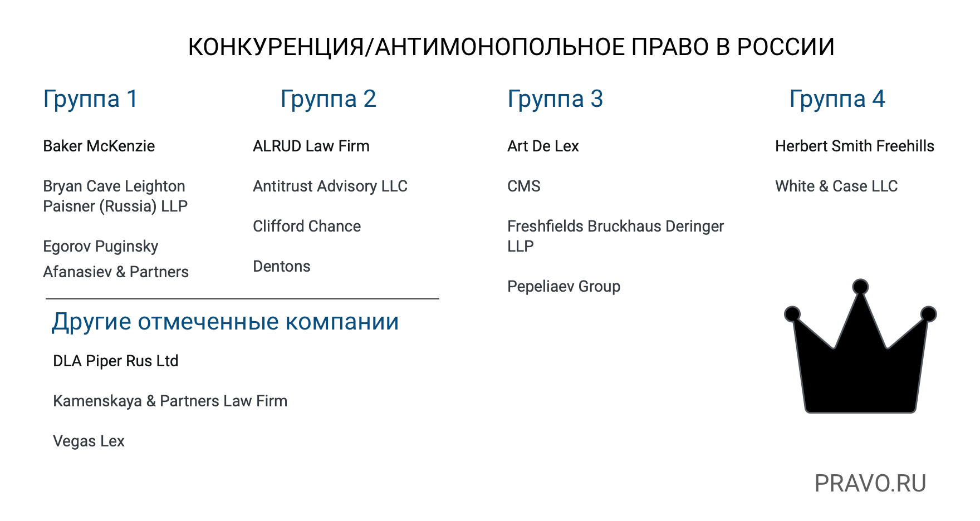This screenshot has height=521, width=980.
Task: Select the Группа 4 heading
Action: pyautogui.click(x=837, y=99)
